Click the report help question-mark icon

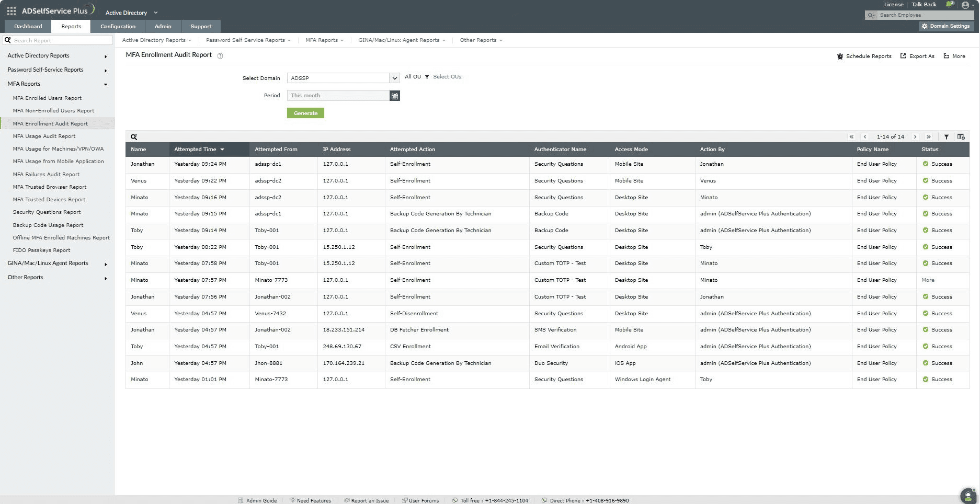(220, 56)
